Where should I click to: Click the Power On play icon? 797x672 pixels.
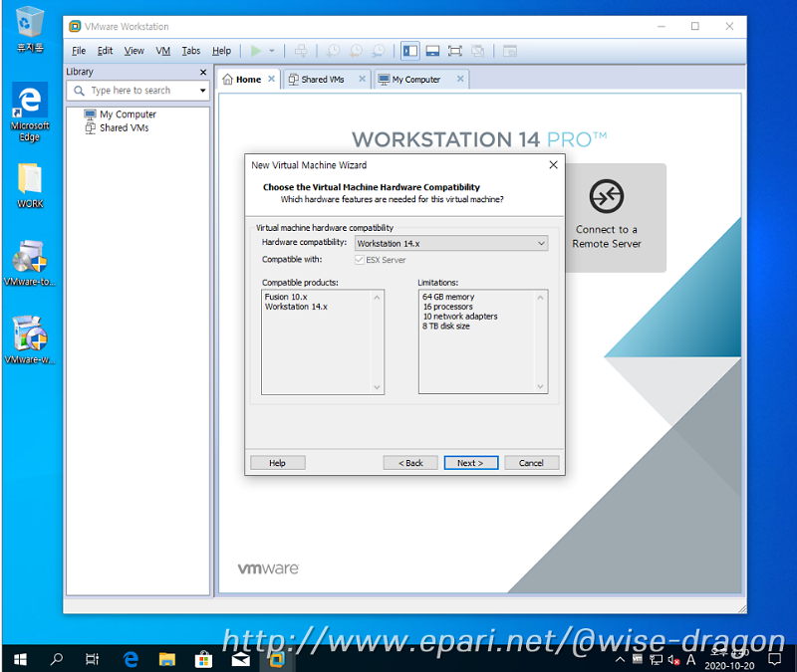[256, 51]
